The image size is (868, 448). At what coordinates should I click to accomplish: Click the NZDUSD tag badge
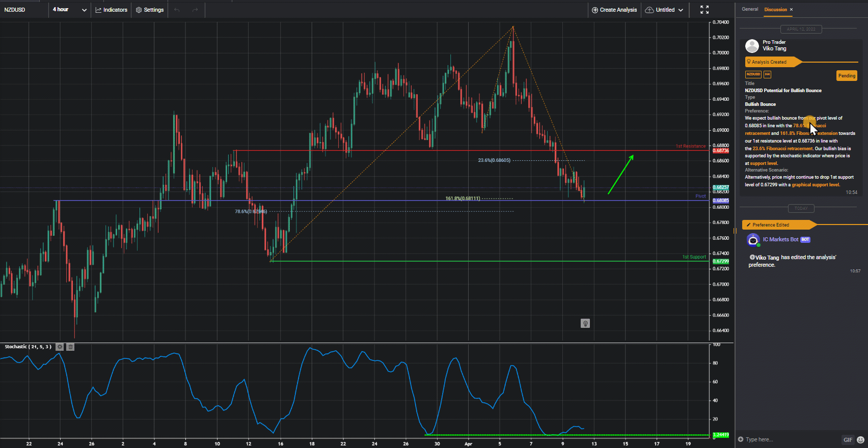pos(753,74)
